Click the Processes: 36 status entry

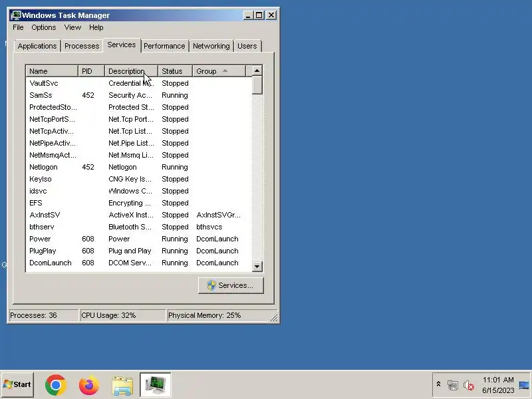[44, 315]
